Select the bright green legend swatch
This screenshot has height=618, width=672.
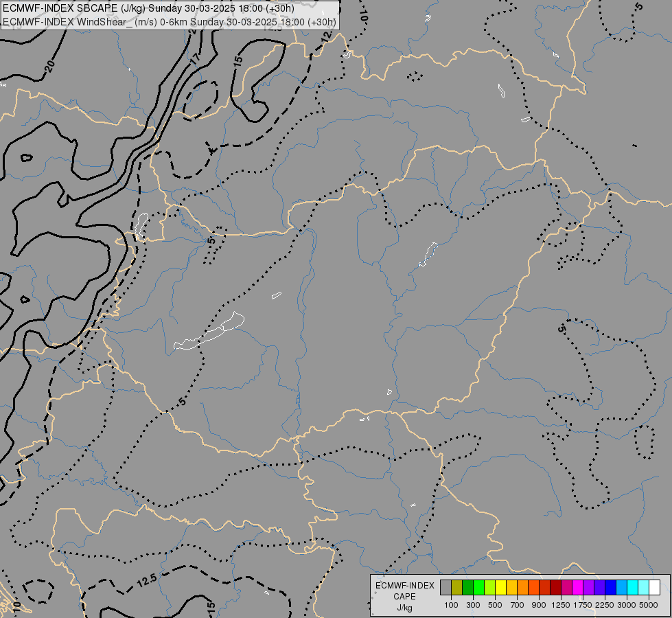479,588
